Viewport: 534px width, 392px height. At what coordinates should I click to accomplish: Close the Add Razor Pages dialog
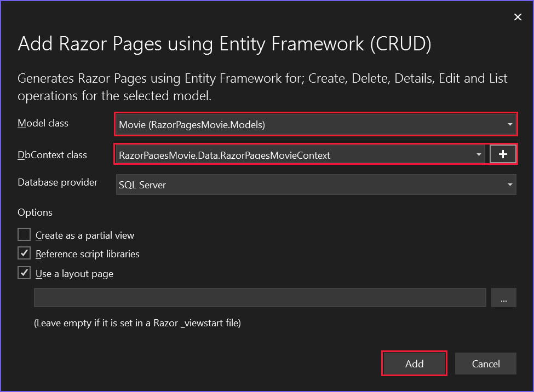click(x=517, y=16)
